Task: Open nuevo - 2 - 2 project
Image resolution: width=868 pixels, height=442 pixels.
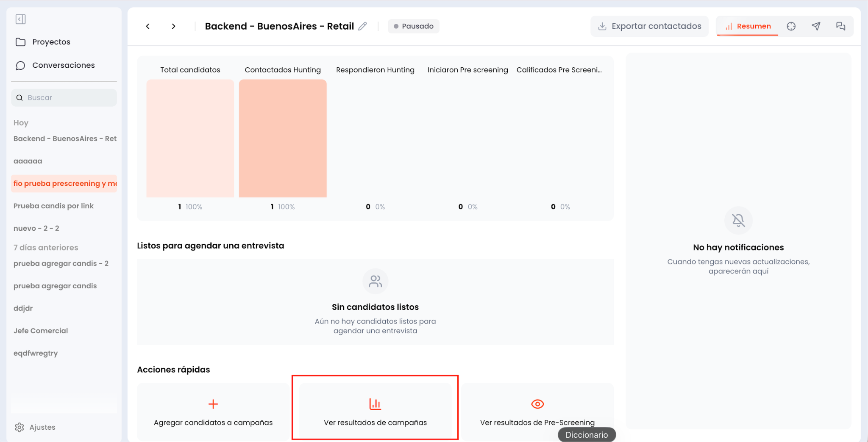Action: (x=36, y=228)
